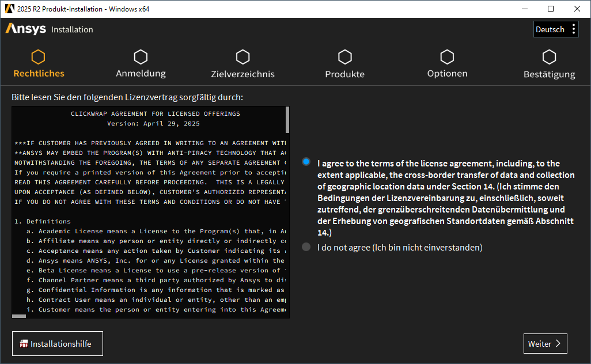
Task: Click the 'h. Contract User means' line
Action: tap(156, 300)
